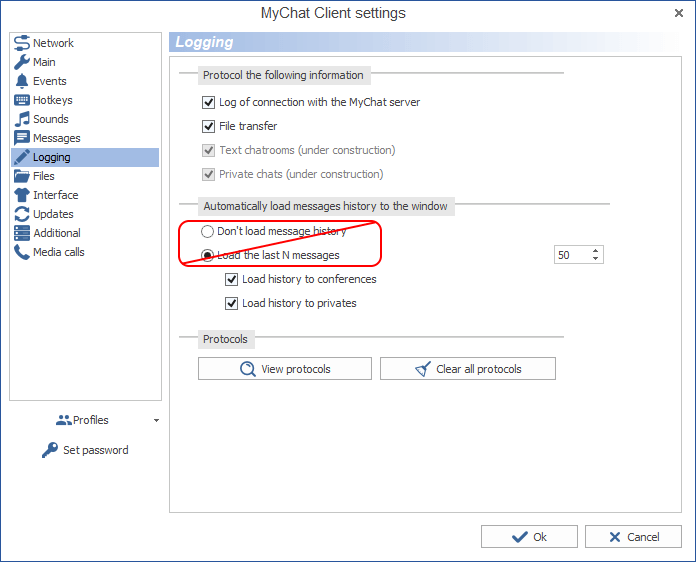Switch to Main settings section
This screenshot has width=696, height=562.
85,62
